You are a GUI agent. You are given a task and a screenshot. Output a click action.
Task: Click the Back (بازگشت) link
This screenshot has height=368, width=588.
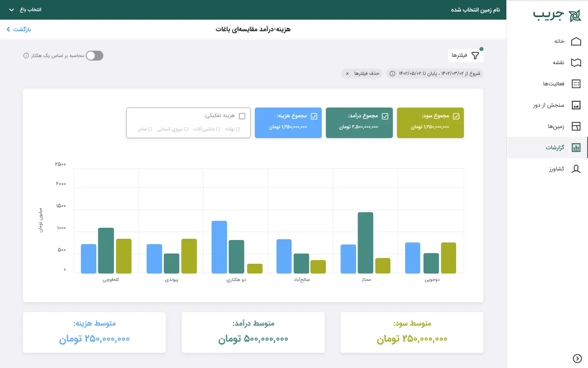tap(19, 29)
